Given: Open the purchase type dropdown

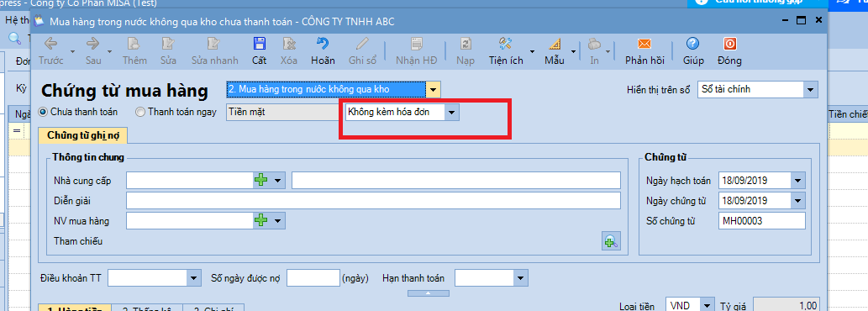Looking at the screenshot, I should pyautogui.click(x=433, y=89).
